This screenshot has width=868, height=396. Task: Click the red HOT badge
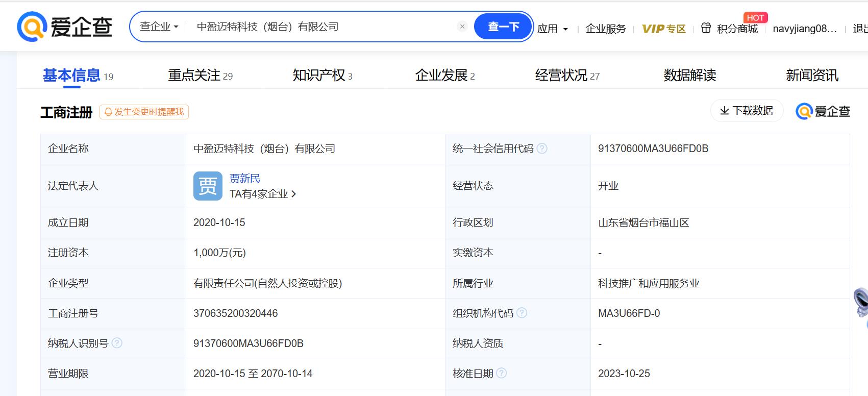pyautogui.click(x=755, y=17)
